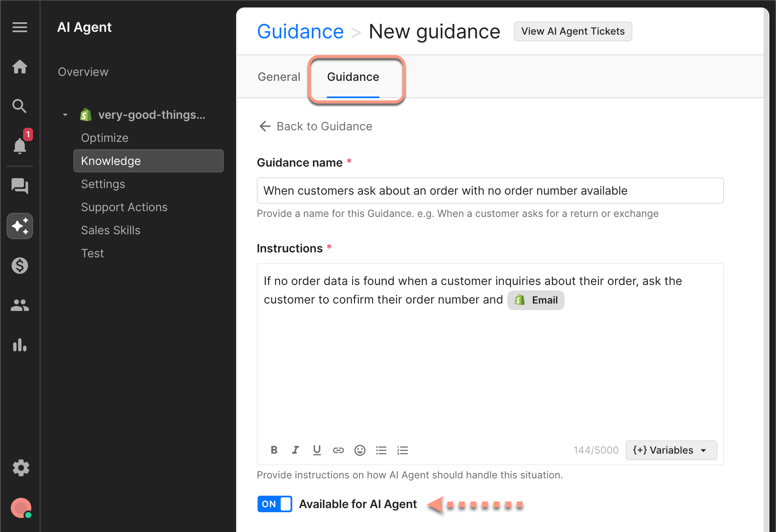The image size is (776, 532).
Task: Open the tickets chat bubbles icon
Action: pos(20,186)
